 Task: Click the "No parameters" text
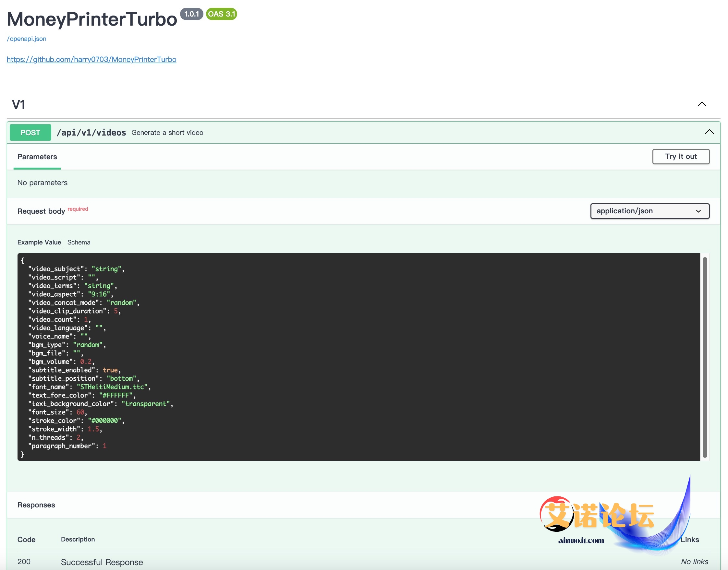42,183
